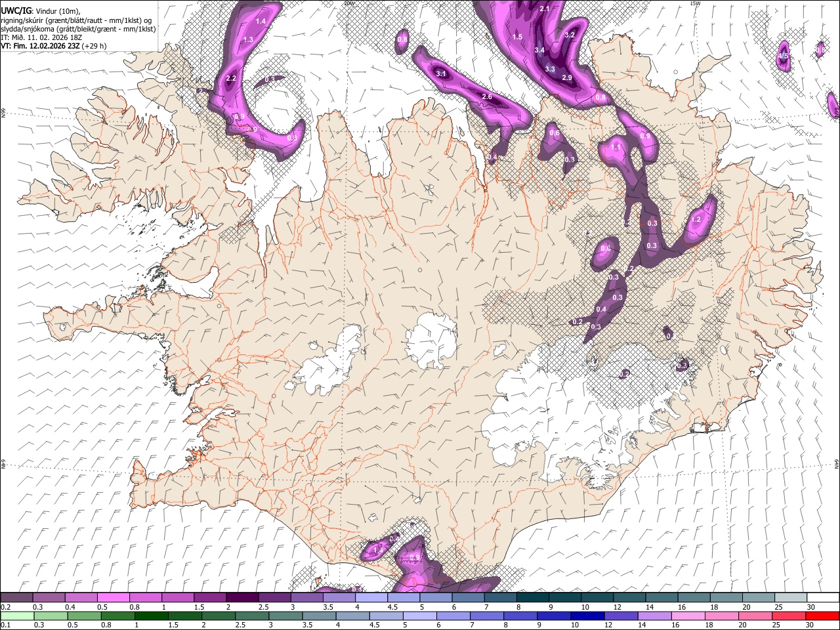Click the 3.1 snowfall value offshore north
Viewport: 840px width, 630px height.
pos(441,73)
